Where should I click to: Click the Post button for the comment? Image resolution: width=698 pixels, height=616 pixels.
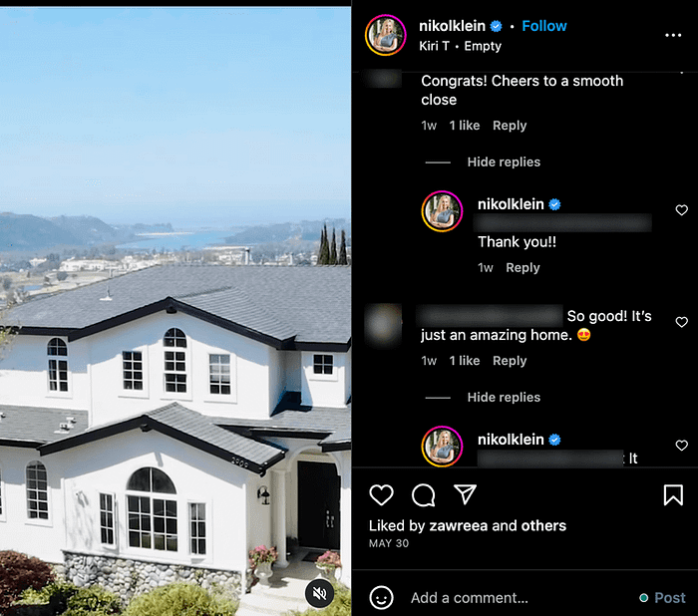(669, 597)
